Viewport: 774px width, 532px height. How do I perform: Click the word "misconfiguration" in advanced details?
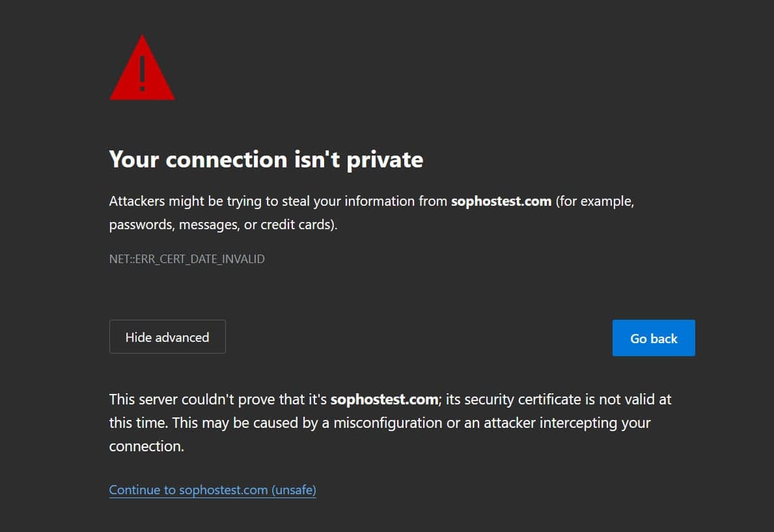388,423
